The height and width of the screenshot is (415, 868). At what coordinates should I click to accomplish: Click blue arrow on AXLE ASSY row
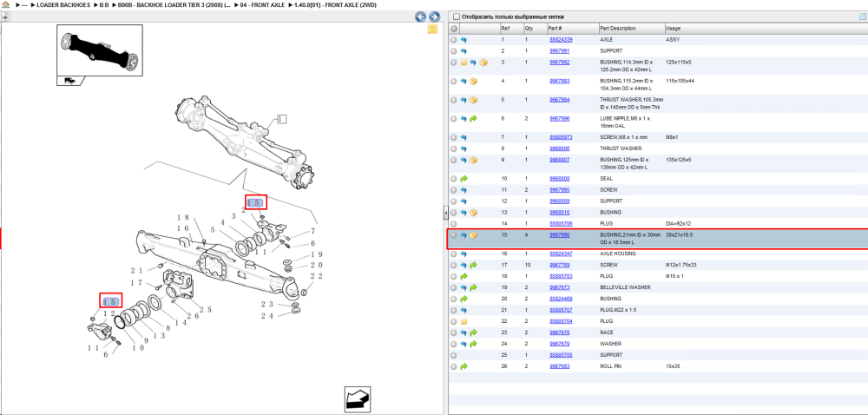tap(464, 40)
